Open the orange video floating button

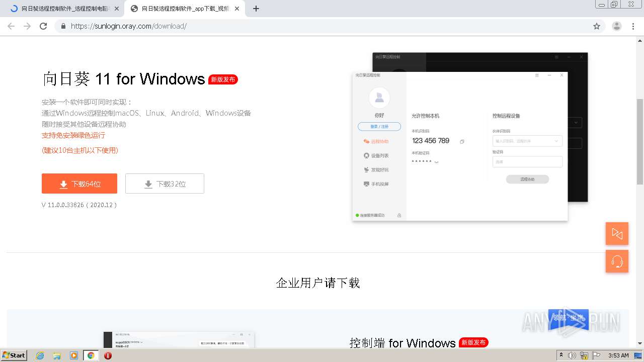pyautogui.click(x=617, y=234)
